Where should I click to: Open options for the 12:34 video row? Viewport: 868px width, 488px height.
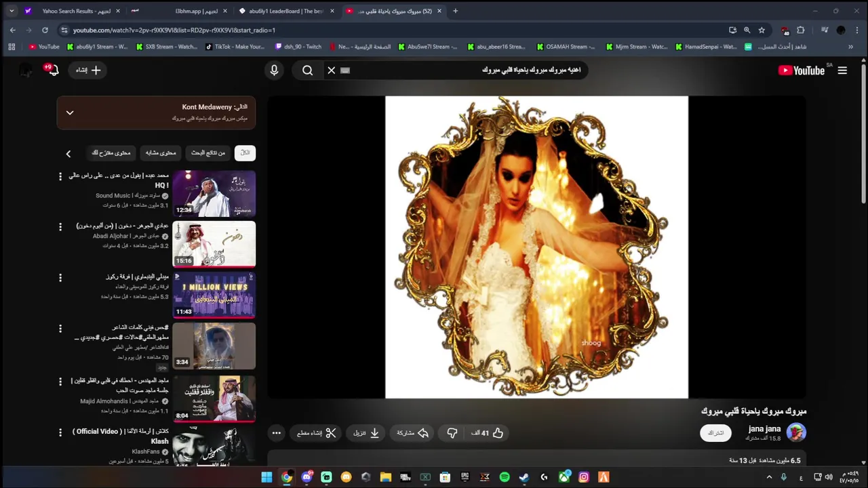(60, 176)
